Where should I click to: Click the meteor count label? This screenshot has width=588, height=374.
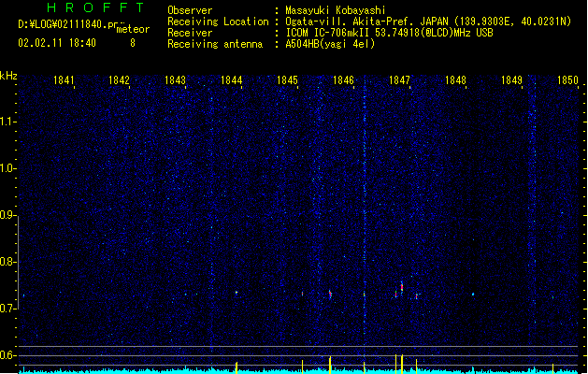(x=133, y=29)
